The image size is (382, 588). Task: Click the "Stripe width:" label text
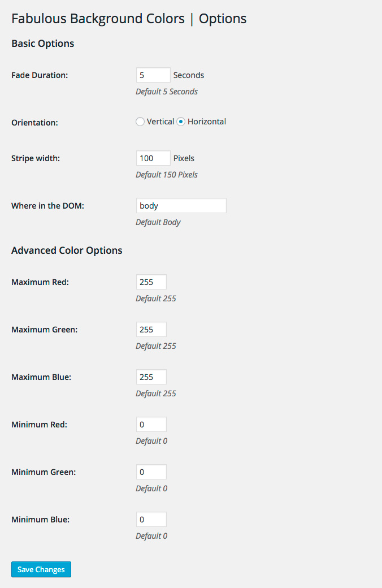click(x=36, y=158)
